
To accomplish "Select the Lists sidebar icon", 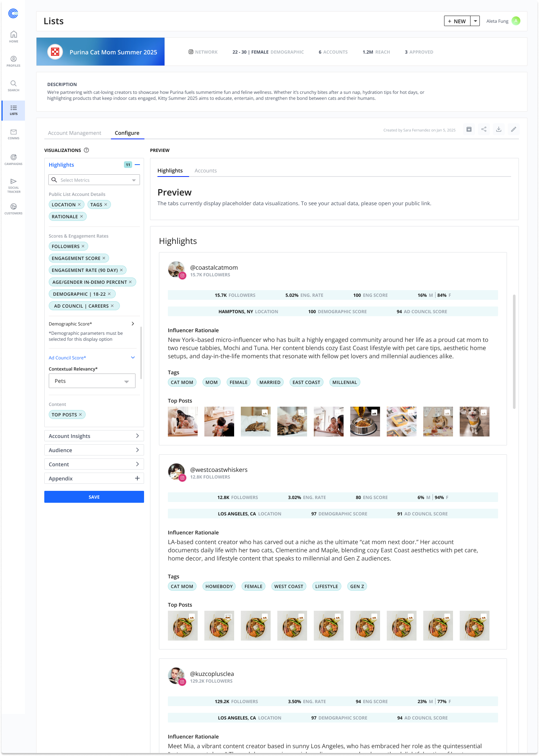I will pos(13,110).
